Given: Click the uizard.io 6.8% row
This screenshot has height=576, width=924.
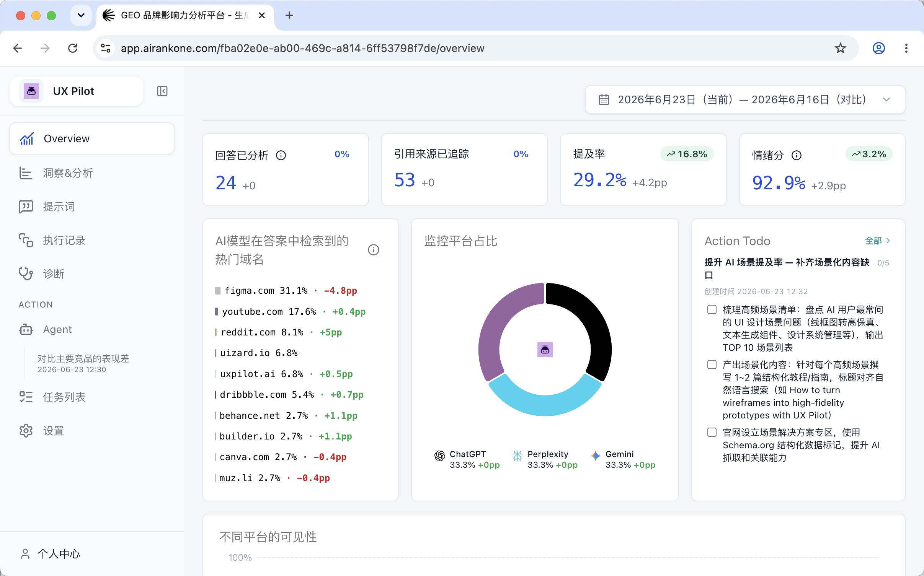Looking at the screenshot, I should click(x=256, y=353).
